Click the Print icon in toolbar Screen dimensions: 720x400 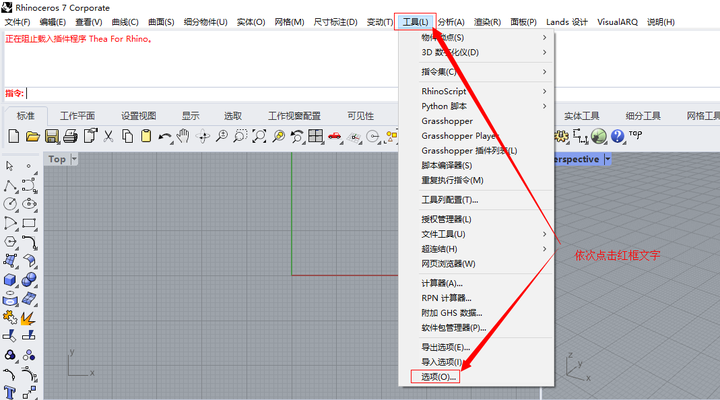pos(70,136)
